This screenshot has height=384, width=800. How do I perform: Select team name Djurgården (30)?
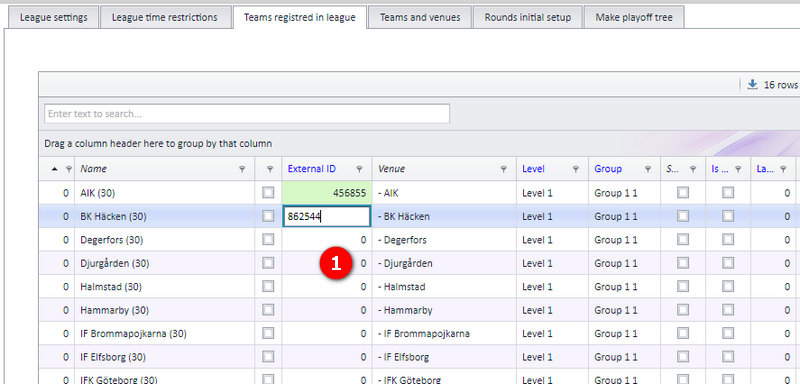[x=115, y=264]
